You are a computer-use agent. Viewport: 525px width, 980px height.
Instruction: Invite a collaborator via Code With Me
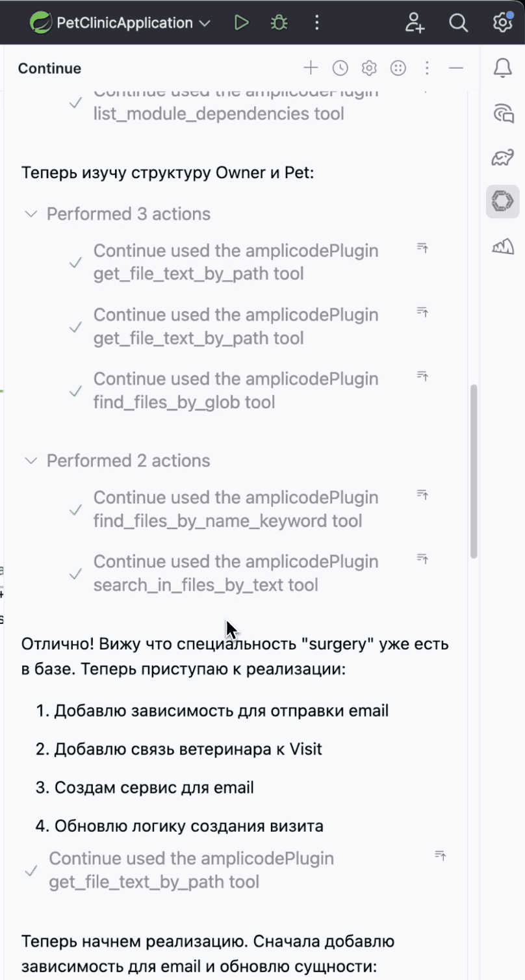[x=415, y=22]
